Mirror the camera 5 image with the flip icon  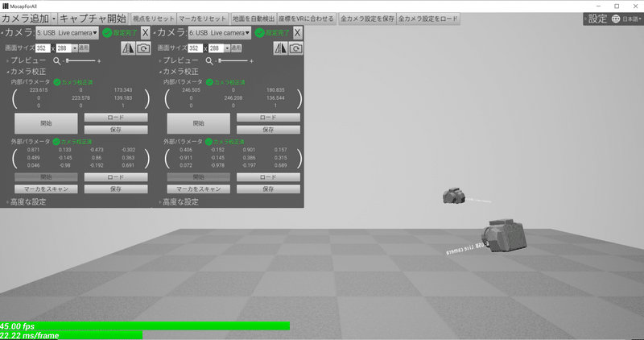point(128,48)
